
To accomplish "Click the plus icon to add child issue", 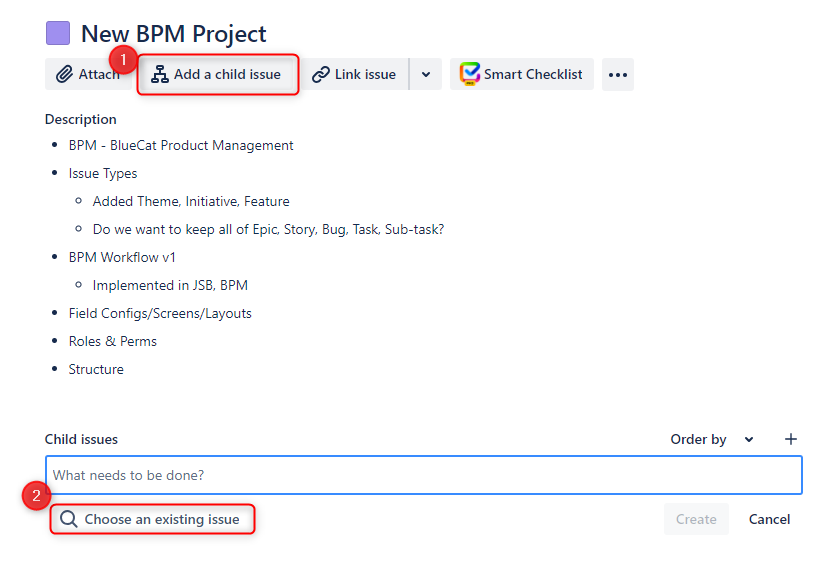I will (x=791, y=439).
